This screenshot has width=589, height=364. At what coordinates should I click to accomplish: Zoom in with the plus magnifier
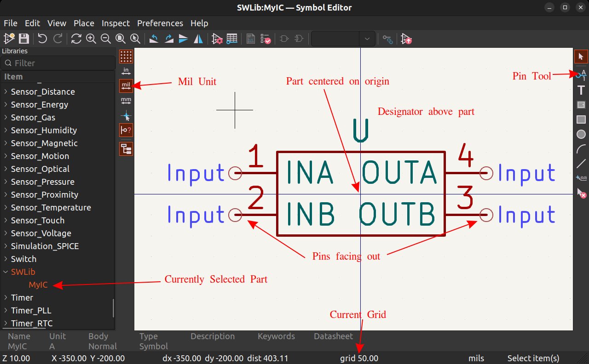pos(91,39)
